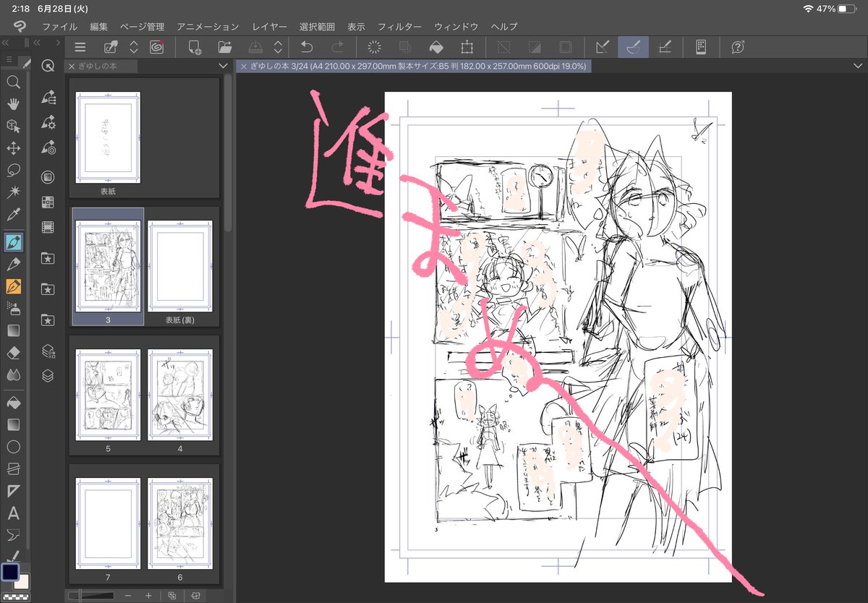Open the ファイル menu
This screenshot has height=603, width=868.
click(x=59, y=27)
